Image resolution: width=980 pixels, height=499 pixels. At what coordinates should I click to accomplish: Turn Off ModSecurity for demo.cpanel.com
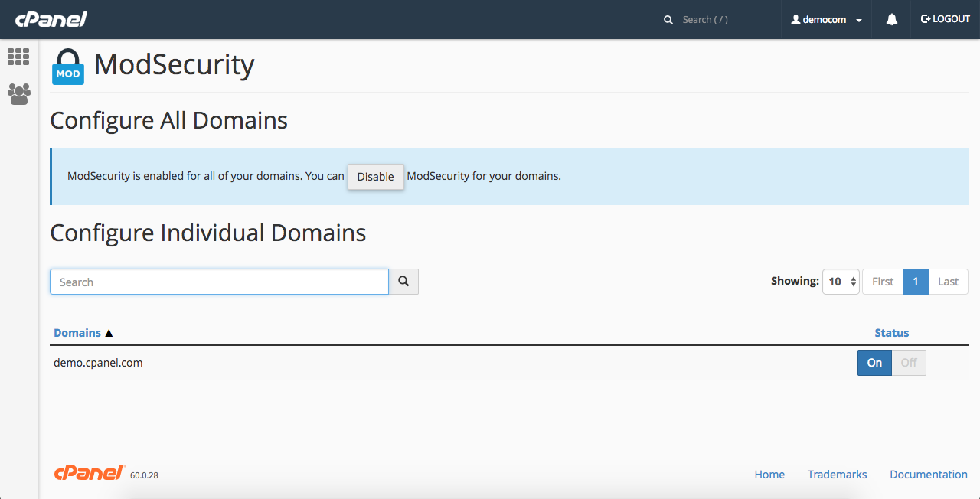pyautogui.click(x=909, y=363)
